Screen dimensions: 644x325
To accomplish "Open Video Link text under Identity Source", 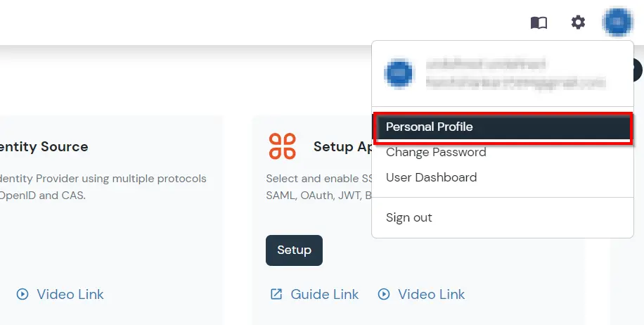I will (70, 294).
